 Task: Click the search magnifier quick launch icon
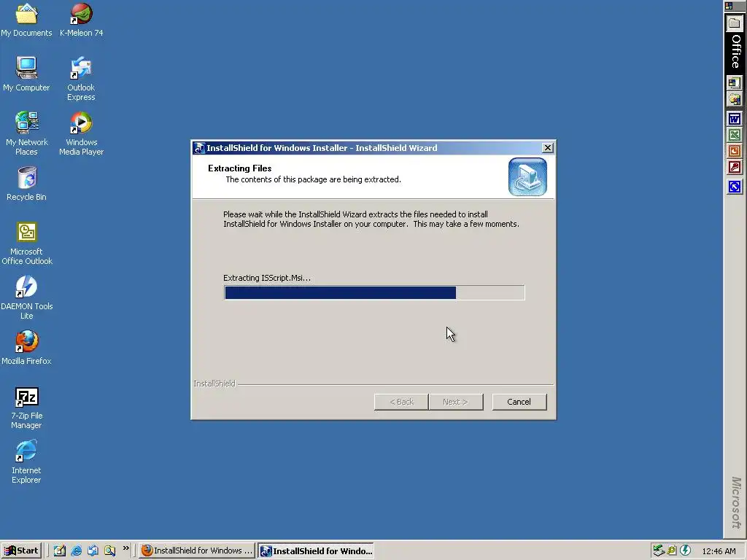pyautogui.click(x=109, y=551)
